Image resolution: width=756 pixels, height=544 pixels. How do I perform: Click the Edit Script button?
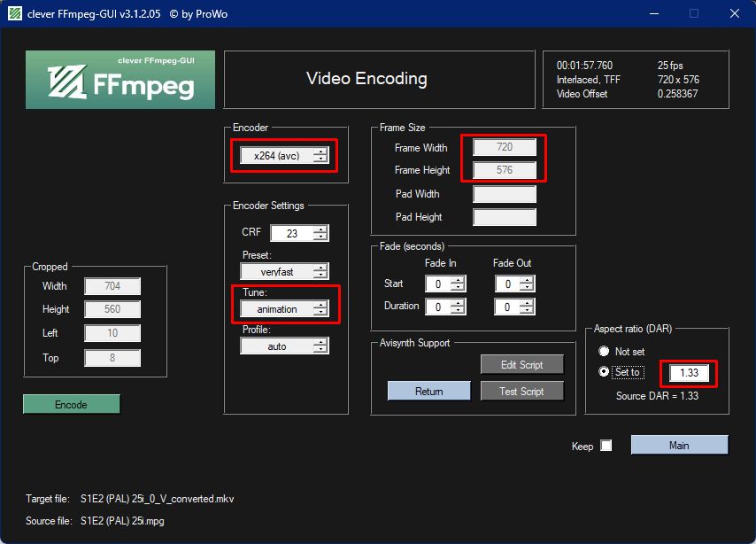(521, 364)
